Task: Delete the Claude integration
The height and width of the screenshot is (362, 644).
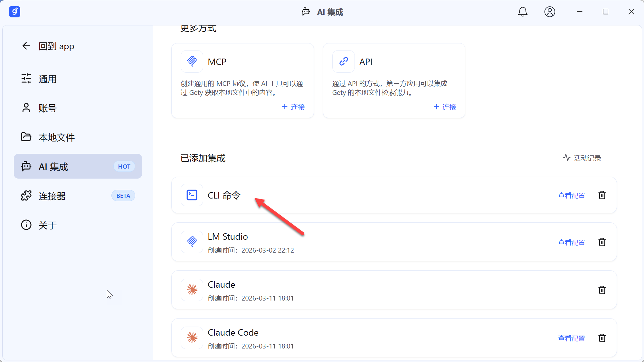Action: tap(602, 290)
